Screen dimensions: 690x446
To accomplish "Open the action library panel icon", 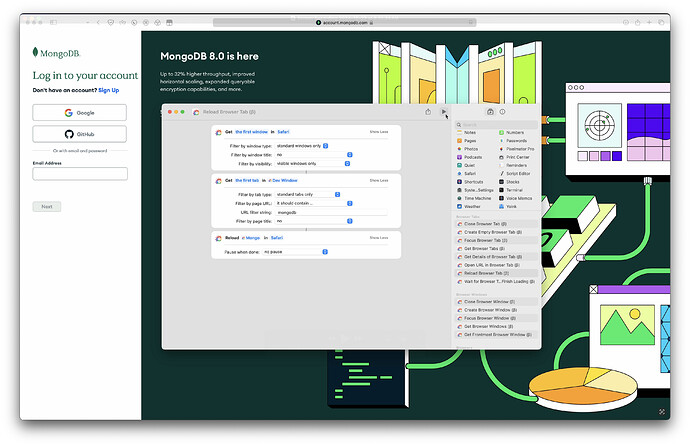I will [489, 112].
